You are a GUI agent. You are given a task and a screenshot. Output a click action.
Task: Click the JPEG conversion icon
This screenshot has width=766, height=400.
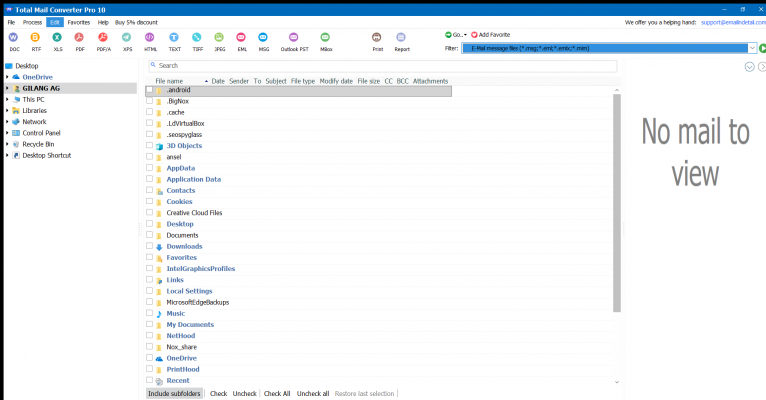click(x=219, y=38)
